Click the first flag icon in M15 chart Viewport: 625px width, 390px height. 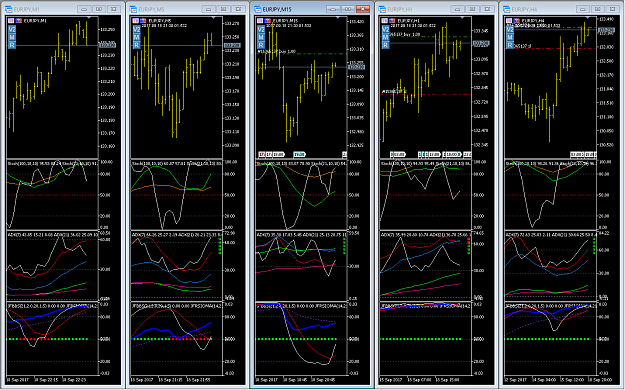pyautogui.click(x=260, y=21)
